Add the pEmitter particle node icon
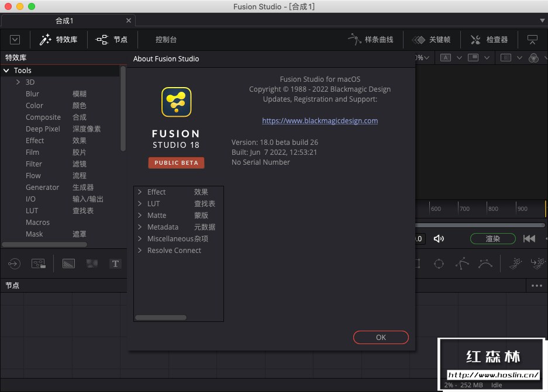The width and height of the screenshot is (548, 392). point(515,263)
